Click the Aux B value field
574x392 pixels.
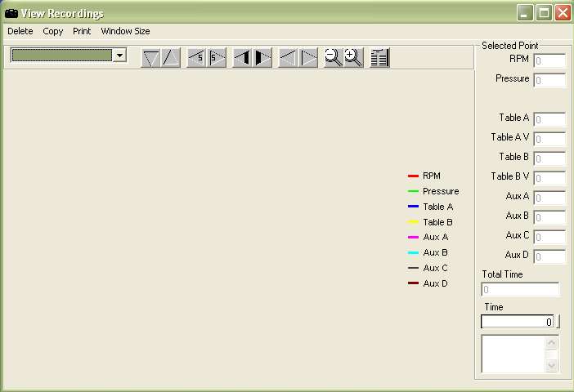(x=549, y=217)
